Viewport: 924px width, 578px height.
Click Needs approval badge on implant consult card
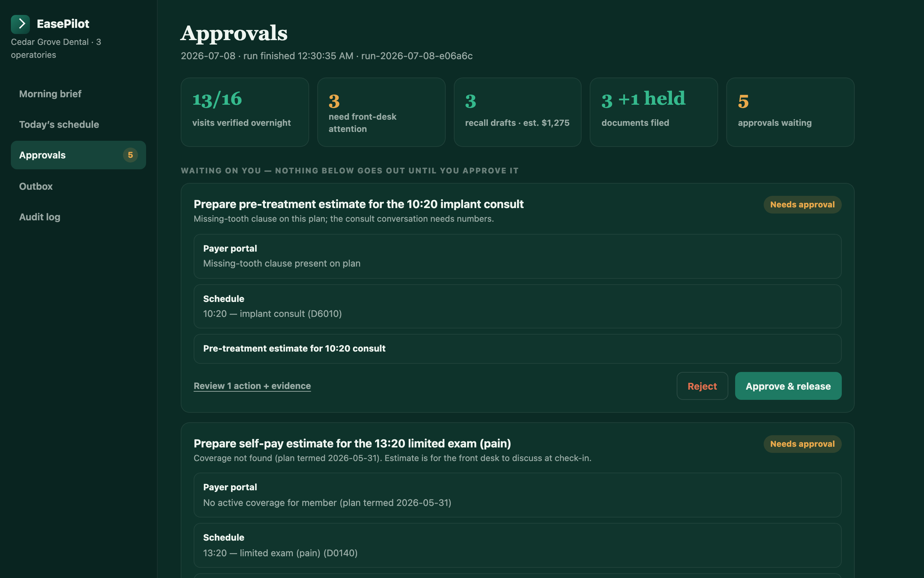pyautogui.click(x=802, y=205)
